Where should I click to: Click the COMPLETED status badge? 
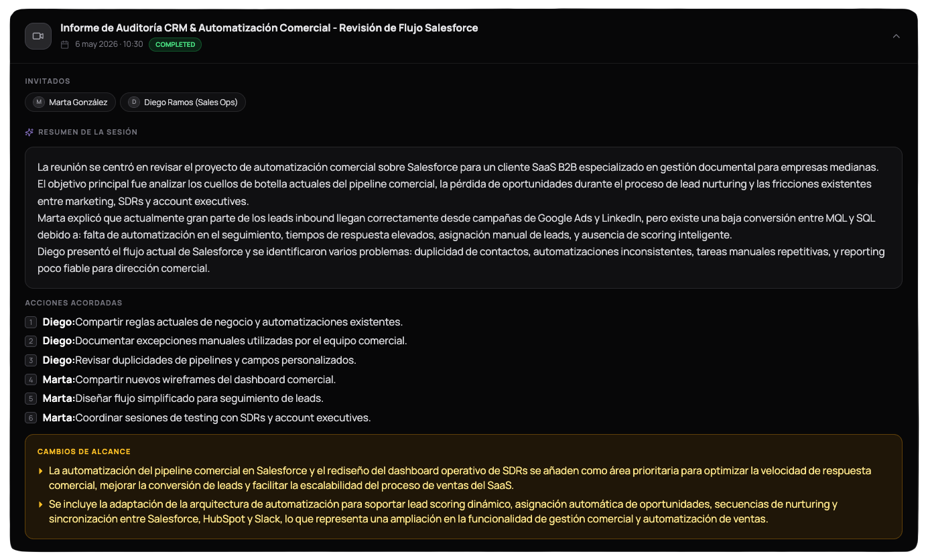175,45
